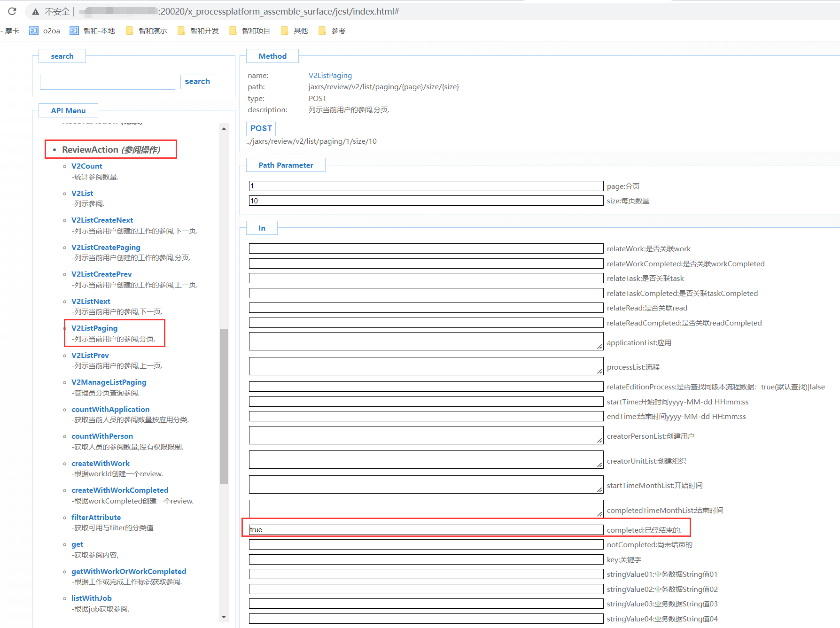Click the API menu scrollbar thumb
The image size is (840, 628).
224,406
